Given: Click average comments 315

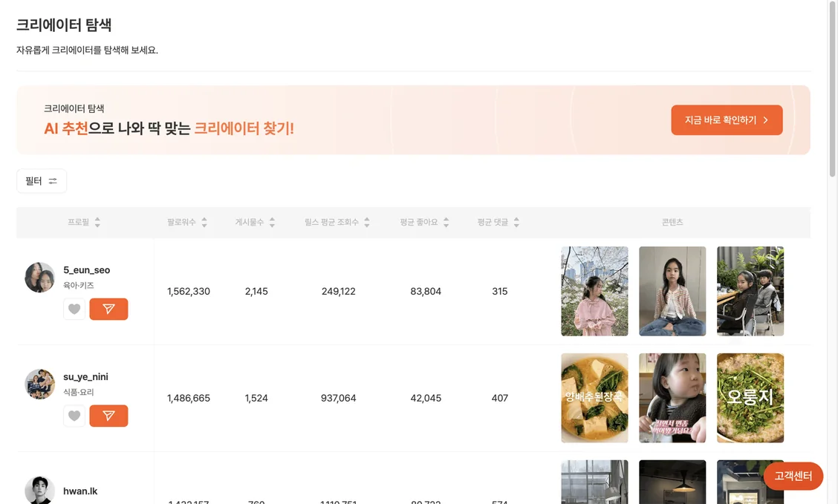Looking at the screenshot, I should point(500,292).
